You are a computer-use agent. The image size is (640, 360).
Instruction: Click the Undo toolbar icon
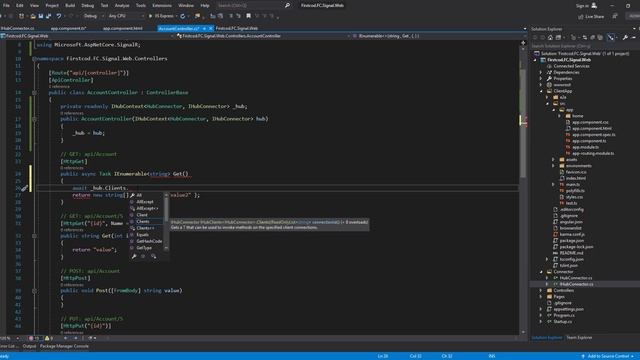click(x=59, y=16)
